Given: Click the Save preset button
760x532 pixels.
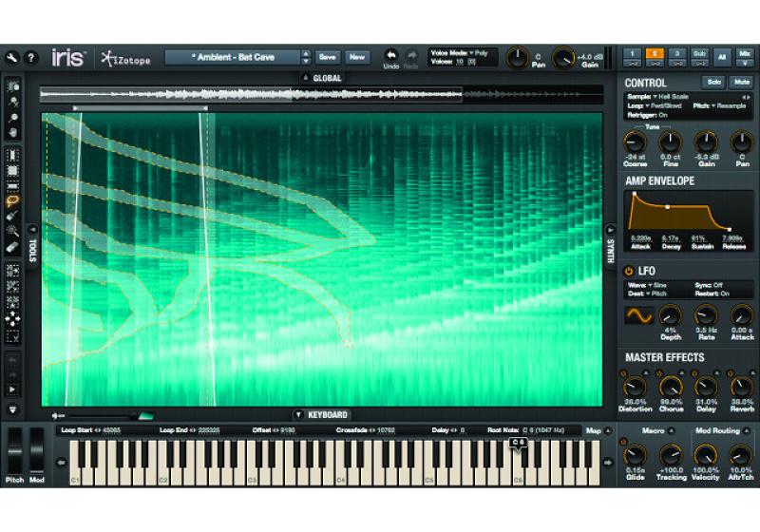Looking at the screenshot, I should point(327,57).
